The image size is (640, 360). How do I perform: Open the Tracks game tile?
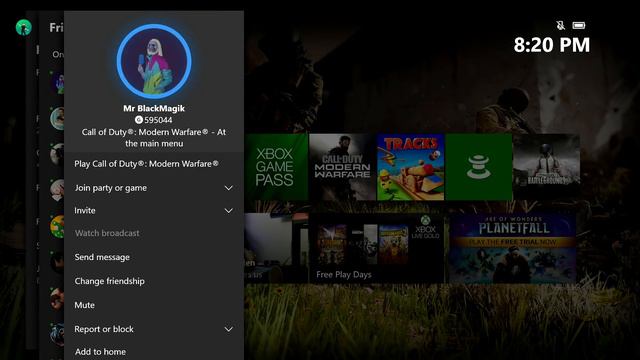click(410, 167)
